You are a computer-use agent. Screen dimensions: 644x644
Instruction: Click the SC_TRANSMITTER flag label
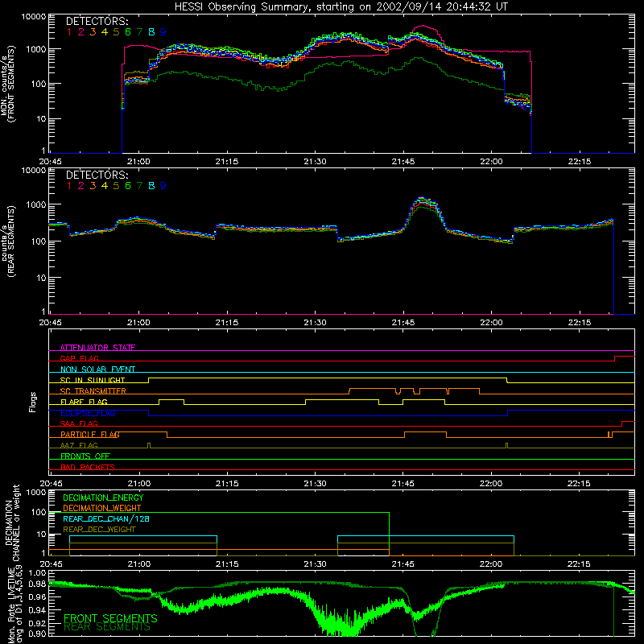click(x=93, y=390)
